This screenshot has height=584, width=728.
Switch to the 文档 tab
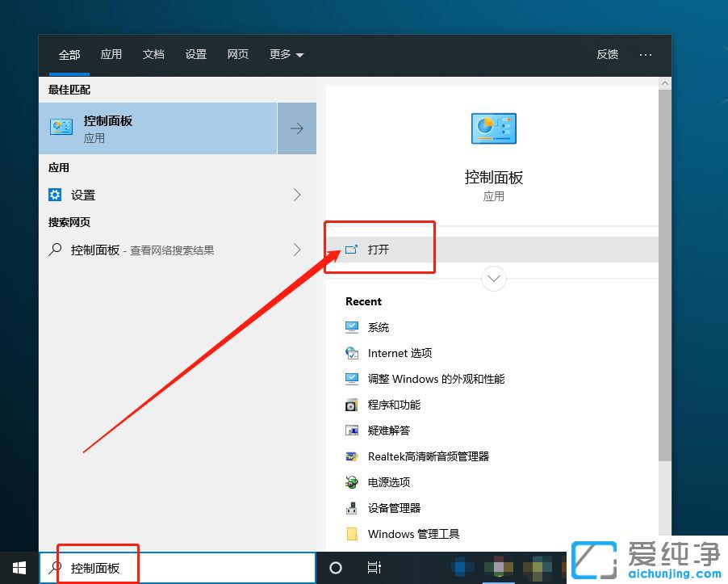(153, 54)
